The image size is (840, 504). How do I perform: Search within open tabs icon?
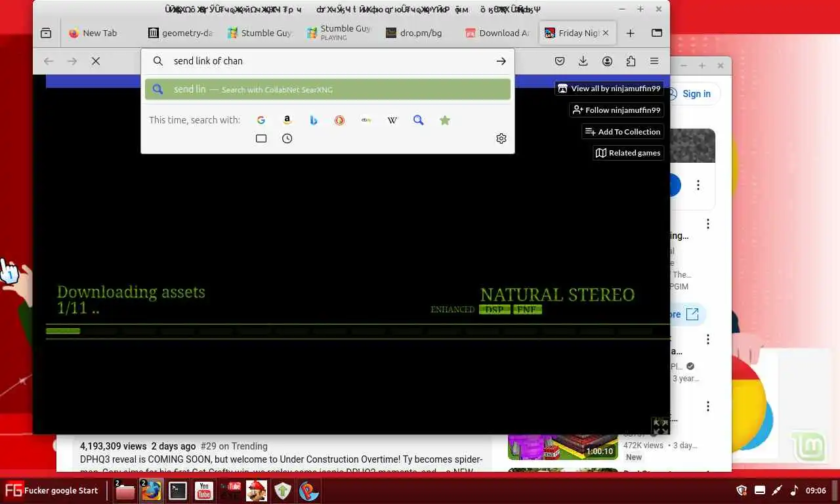[x=261, y=138]
